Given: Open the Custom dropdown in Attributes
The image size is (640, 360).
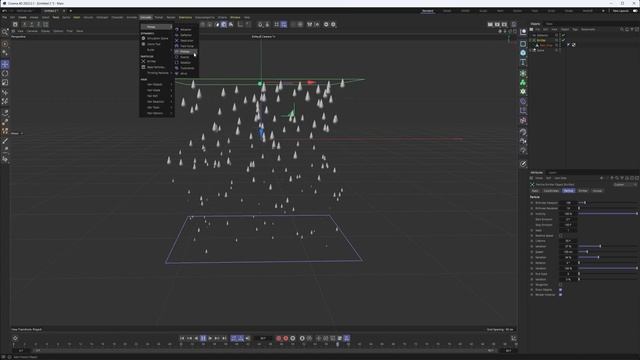Looking at the screenshot, I should tap(625, 184).
